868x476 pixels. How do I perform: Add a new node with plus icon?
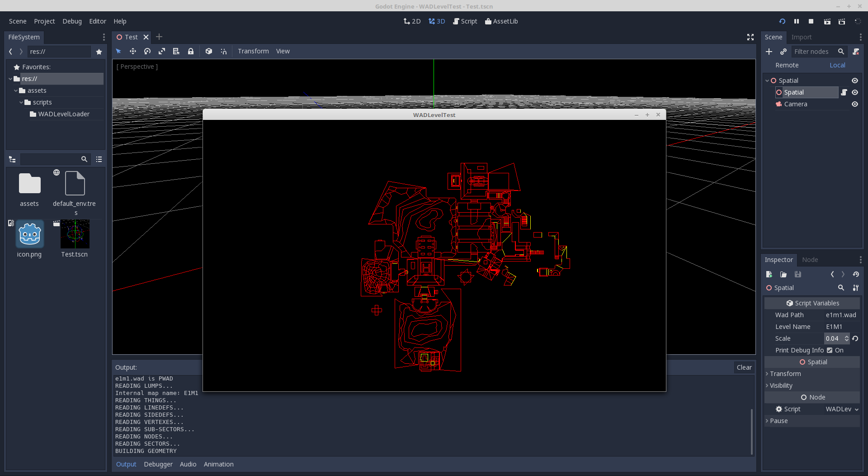coord(769,52)
